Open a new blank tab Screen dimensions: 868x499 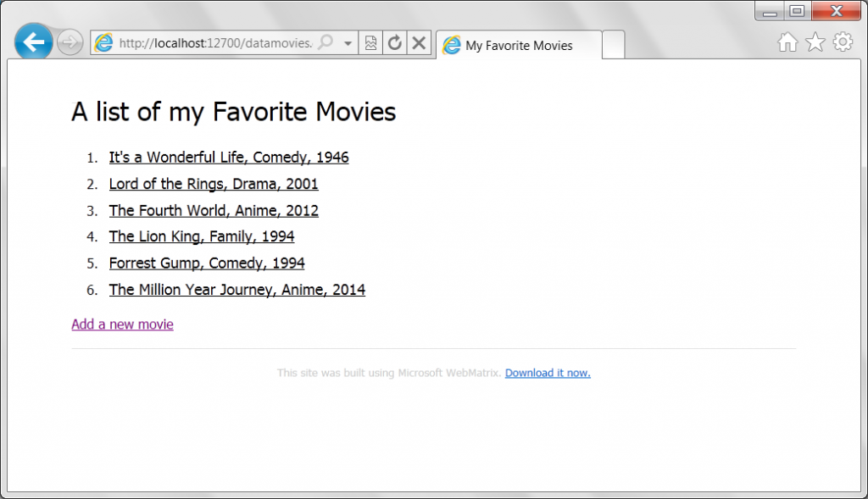pos(614,45)
